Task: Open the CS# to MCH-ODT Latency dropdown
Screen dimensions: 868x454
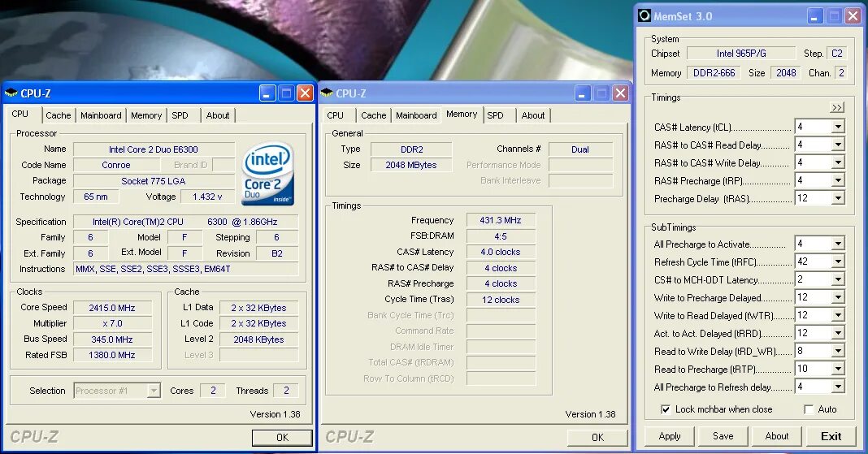Action: (838, 279)
